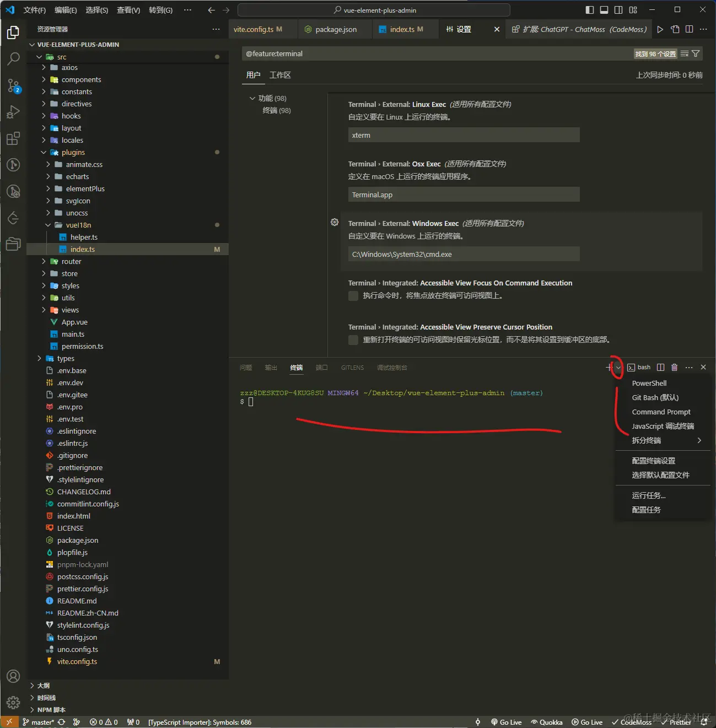The width and height of the screenshot is (716, 728).
Task: Open the Explorer view in activity bar
Action: (13, 32)
